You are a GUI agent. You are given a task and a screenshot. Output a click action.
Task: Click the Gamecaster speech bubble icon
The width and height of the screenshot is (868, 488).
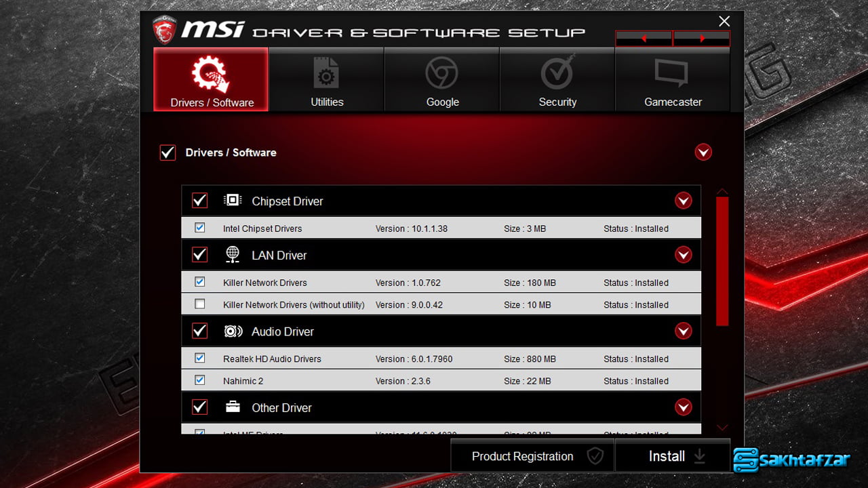(672, 73)
